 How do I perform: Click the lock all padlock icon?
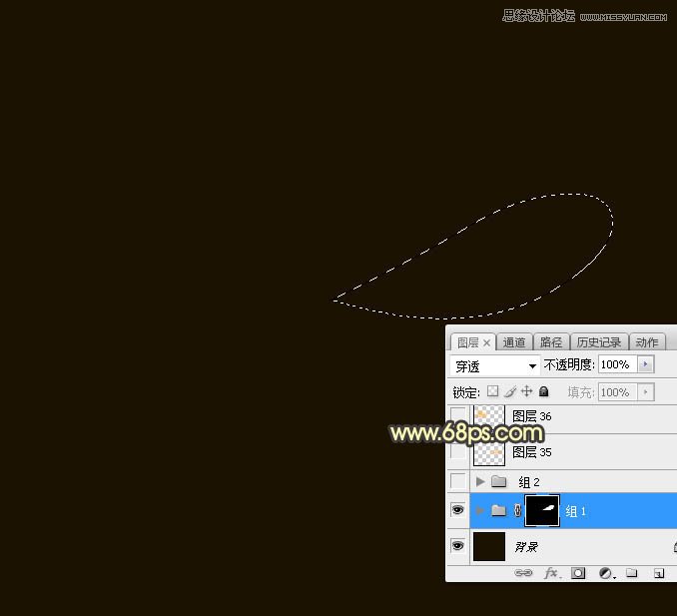point(544,392)
